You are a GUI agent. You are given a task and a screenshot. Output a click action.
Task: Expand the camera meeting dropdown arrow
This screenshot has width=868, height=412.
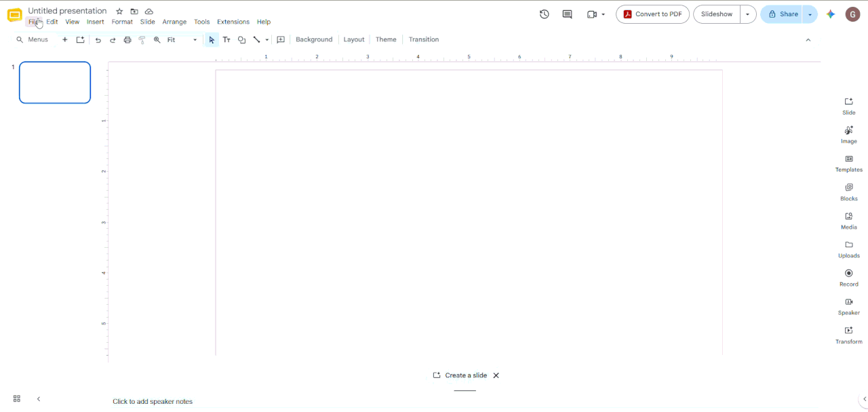point(603,14)
